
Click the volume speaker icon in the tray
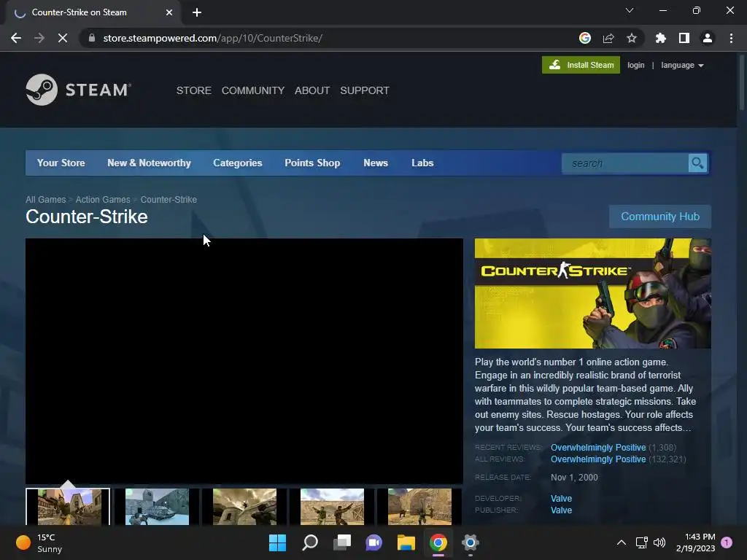659,542
